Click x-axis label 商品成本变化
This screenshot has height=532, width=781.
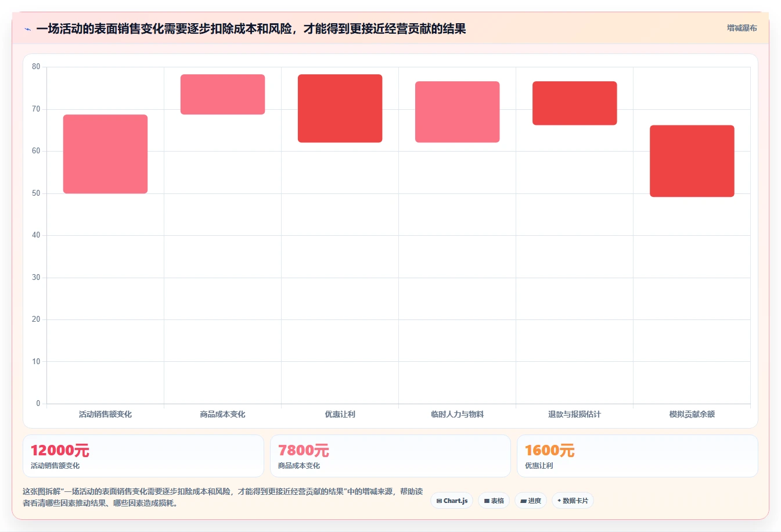tap(222, 414)
